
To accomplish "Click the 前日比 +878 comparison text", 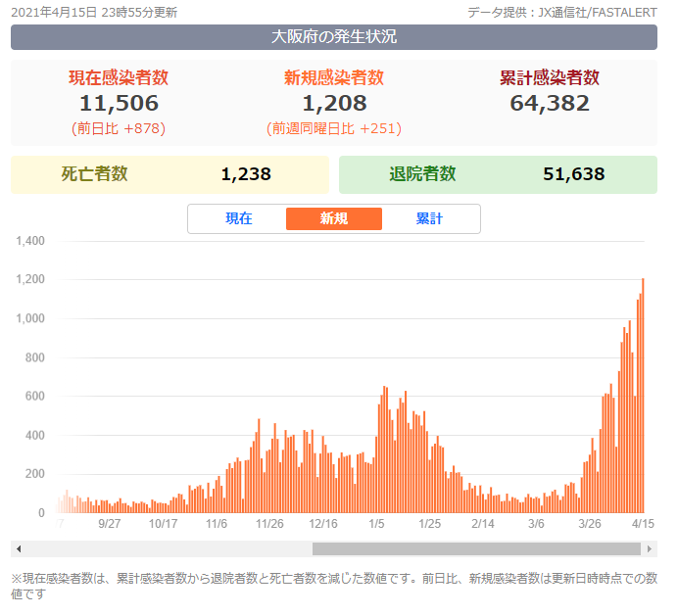I will (x=118, y=128).
